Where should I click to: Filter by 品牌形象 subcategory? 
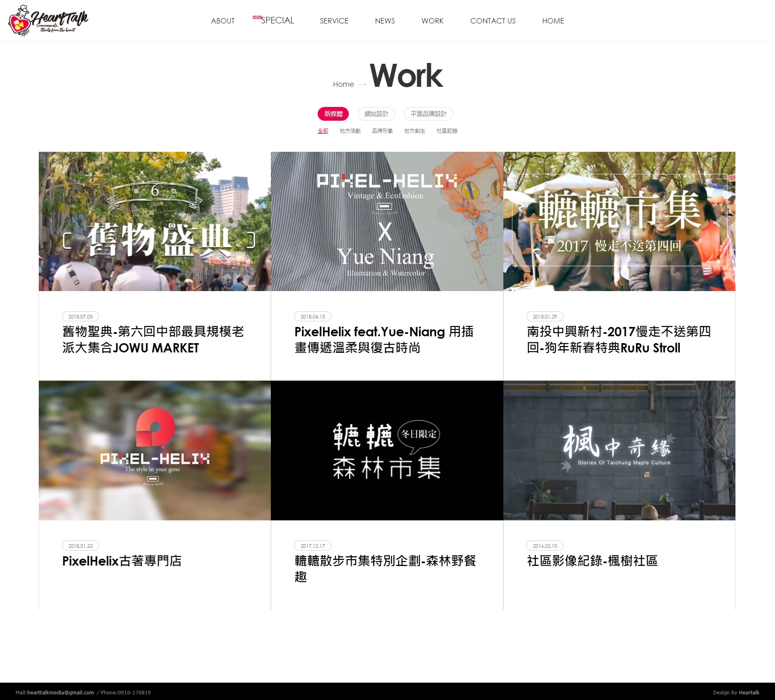pyautogui.click(x=382, y=131)
